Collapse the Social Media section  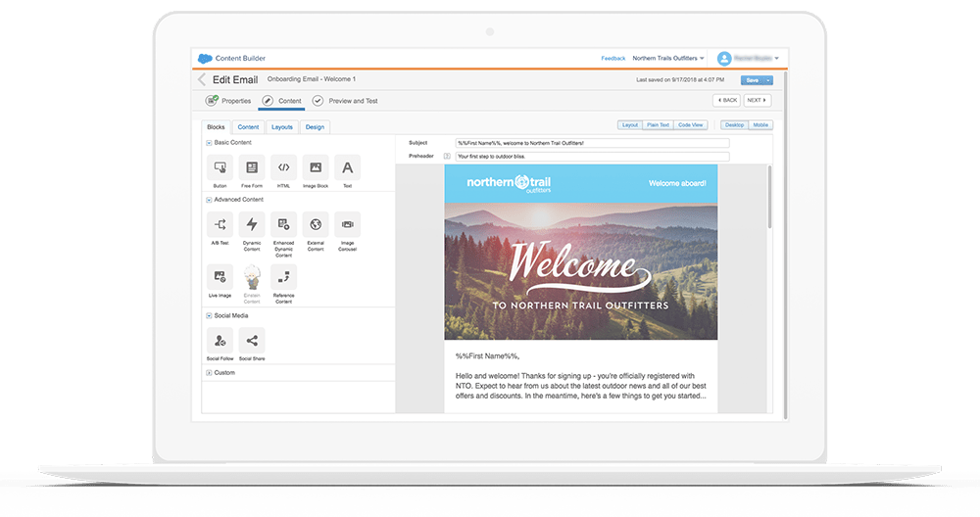point(209,316)
